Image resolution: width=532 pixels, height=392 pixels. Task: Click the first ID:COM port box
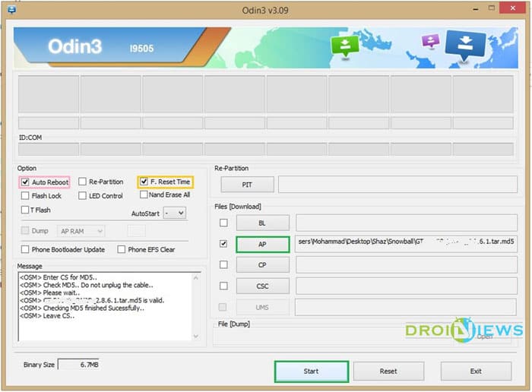49,149
